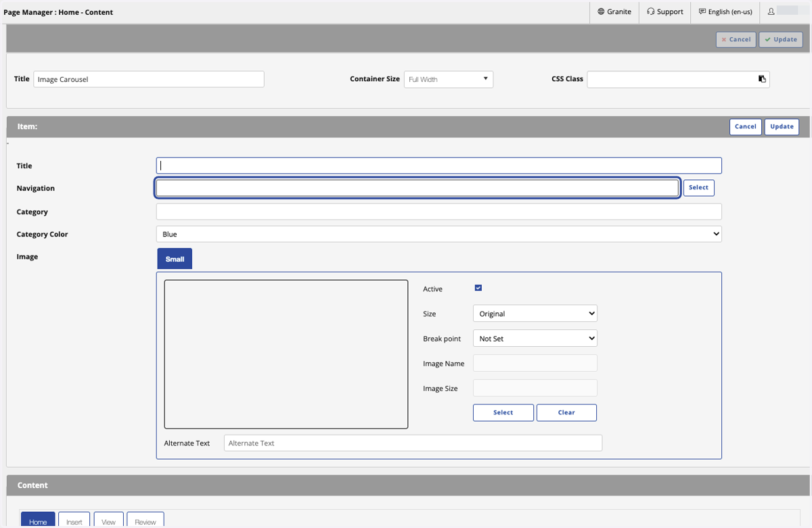Screen dimensions: 812x528
Task: Click the Image Size field
Action: click(535, 388)
